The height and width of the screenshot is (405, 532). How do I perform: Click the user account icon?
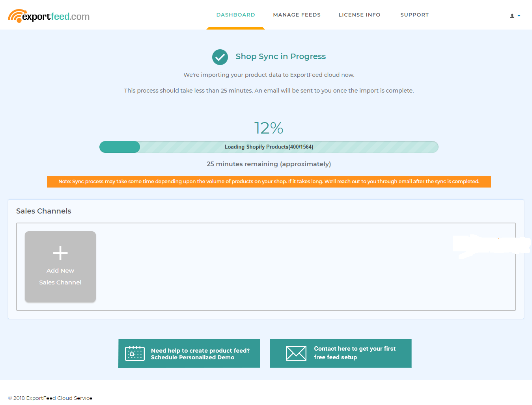click(x=512, y=16)
